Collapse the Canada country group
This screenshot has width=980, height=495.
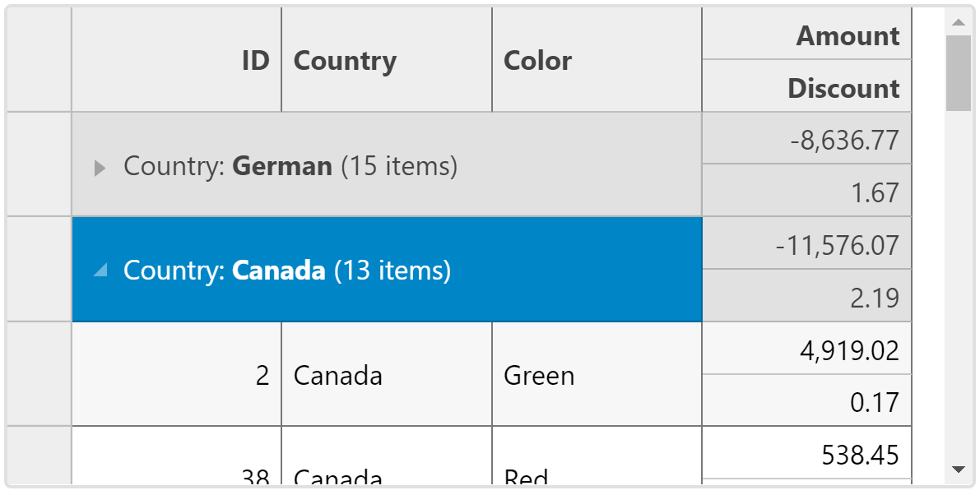pyautogui.click(x=100, y=270)
